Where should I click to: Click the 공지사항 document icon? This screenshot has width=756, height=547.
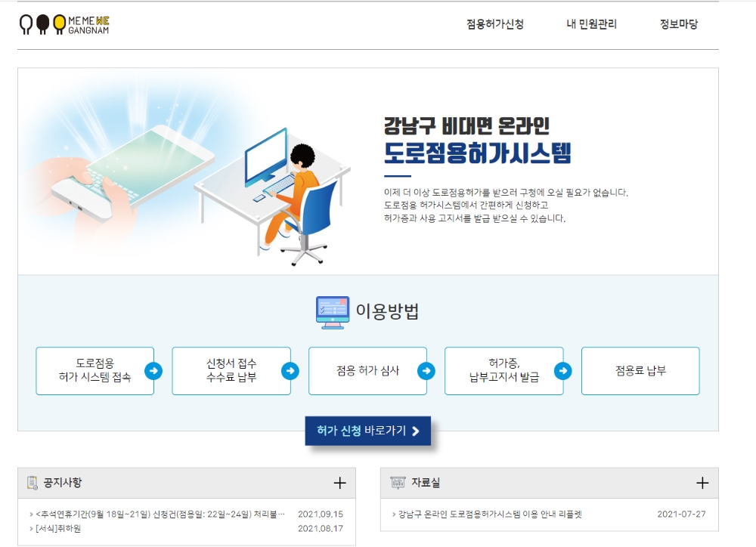(32, 482)
